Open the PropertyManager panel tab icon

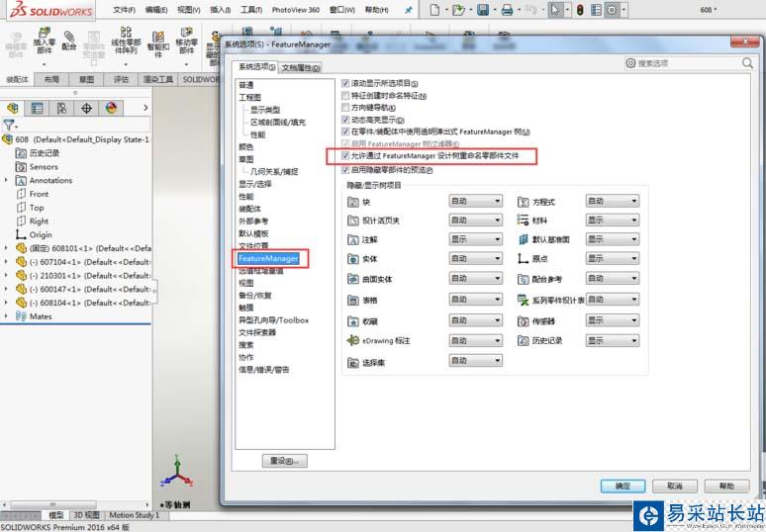(x=38, y=108)
